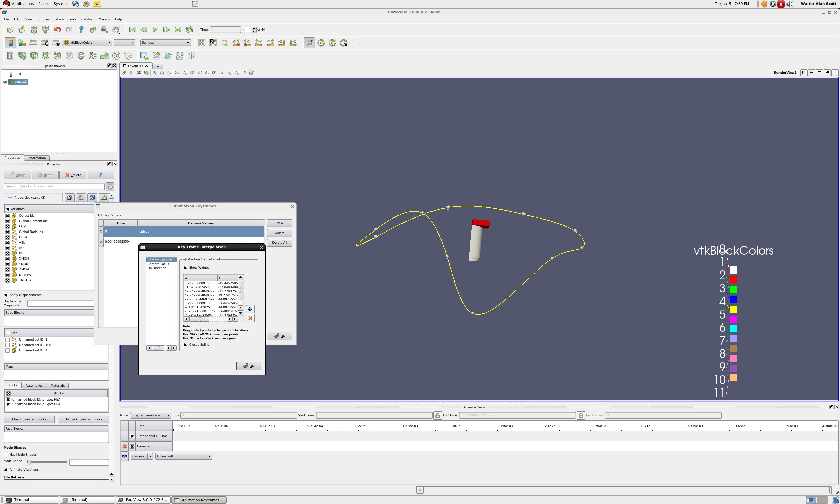
Task: Toggle TimeKeeper1 track enabled checkbox
Action: coord(132,436)
